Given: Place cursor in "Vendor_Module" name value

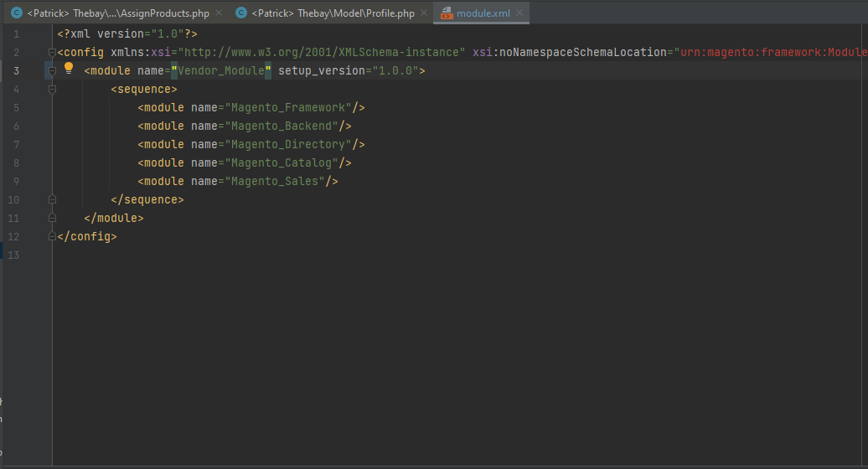Looking at the screenshot, I should 221,71.
